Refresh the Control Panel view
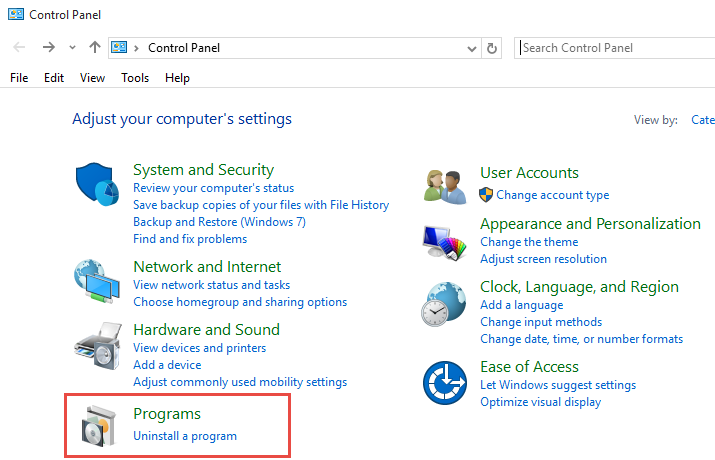The width and height of the screenshot is (715, 460). [x=492, y=48]
